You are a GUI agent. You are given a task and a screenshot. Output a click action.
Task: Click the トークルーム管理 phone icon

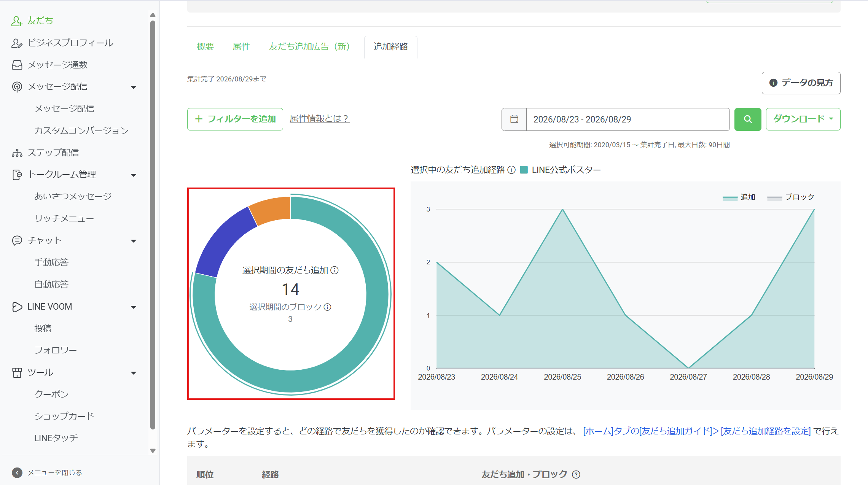17,175
